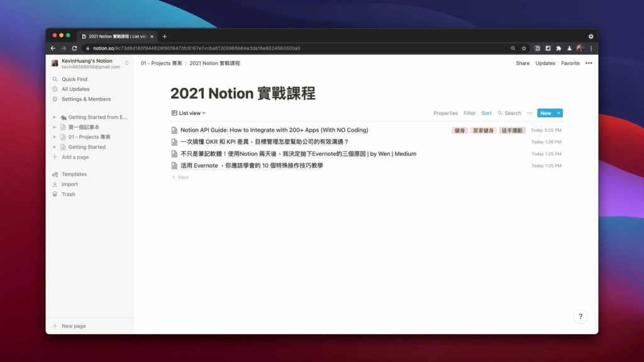Open the OKR 和 KPI 差異 list item

pos(265,142)
